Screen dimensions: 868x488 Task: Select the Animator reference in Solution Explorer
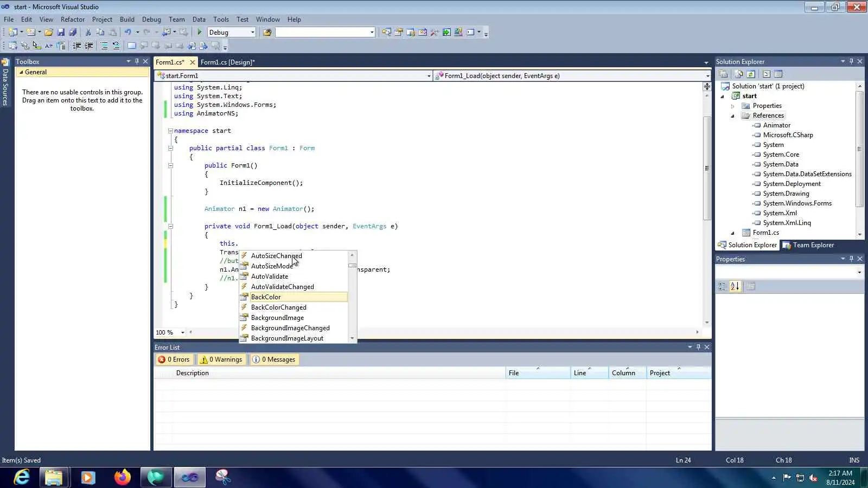click(776, 125)
